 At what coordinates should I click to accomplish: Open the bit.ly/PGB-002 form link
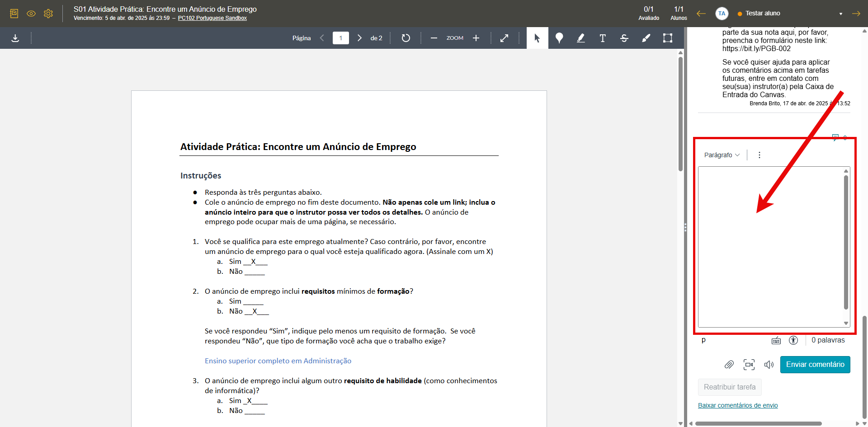756,49
